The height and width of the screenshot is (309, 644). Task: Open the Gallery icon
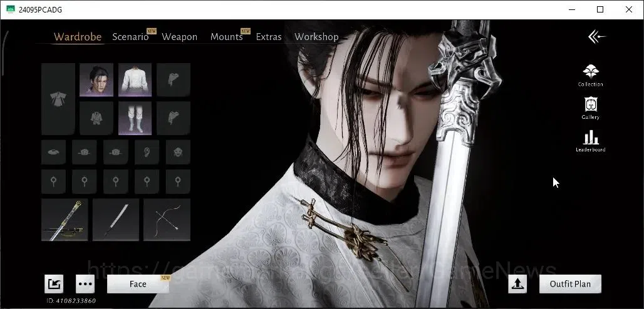click(591, 108)
